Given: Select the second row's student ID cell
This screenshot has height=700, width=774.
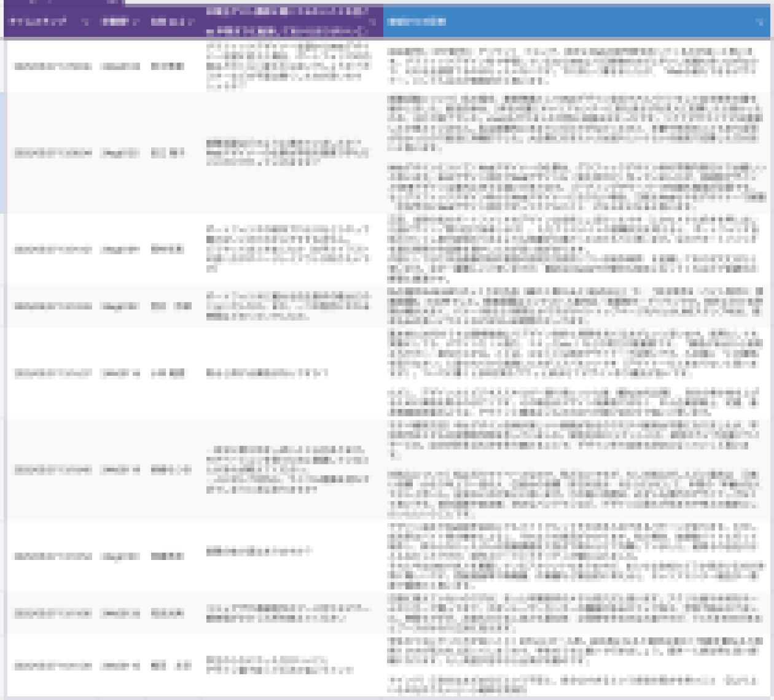Looking at the screenshot, I should click(x=120, y=153).
